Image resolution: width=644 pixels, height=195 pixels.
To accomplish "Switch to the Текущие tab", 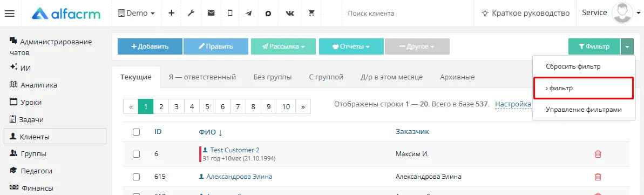I will pos(136,77).
